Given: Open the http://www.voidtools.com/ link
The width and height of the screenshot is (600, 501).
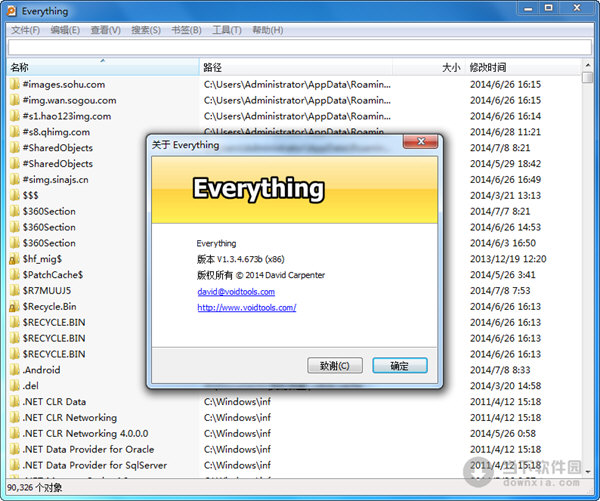Looking at the screenshot, I should click(x=247, y=307).
